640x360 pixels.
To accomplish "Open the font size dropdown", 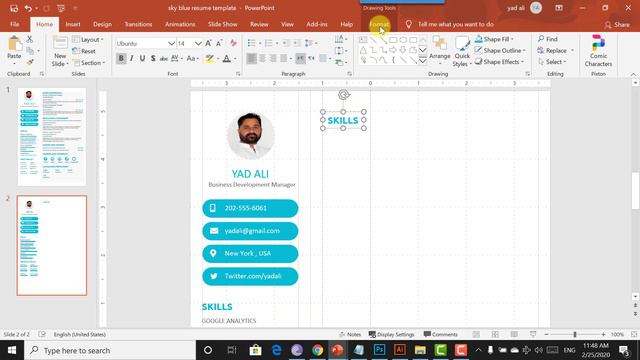I will click(x=198, y=43).
